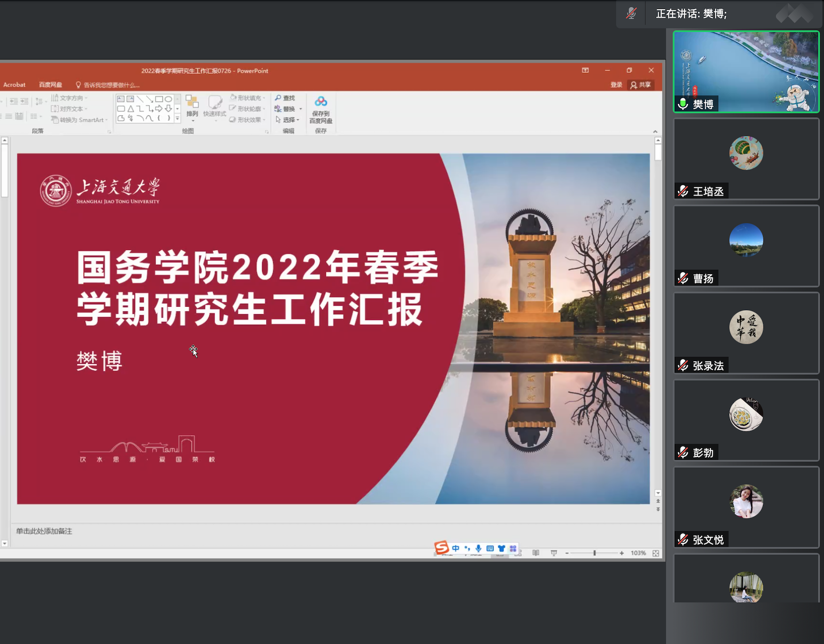The height and width of the screenshot is (644, 824).
Task: Click increase indent icon in Paragraph group
Action: pyautogui.click(x=24, y=101)
